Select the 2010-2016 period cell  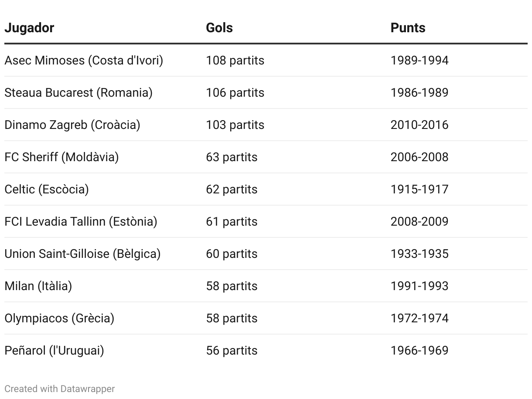tap(419, 125)
